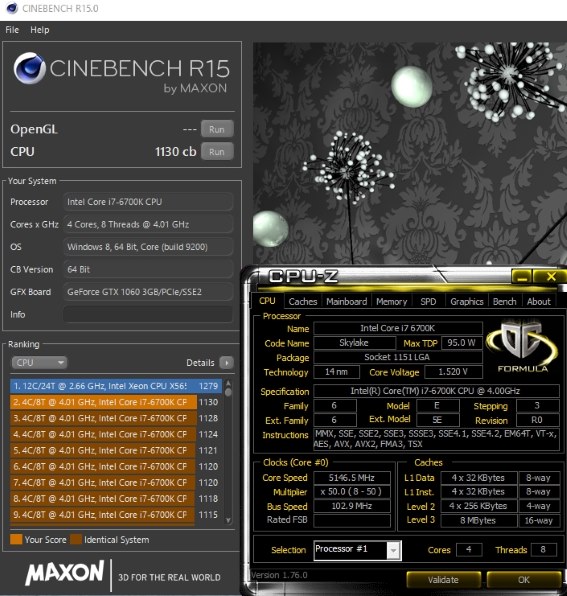Minimize the CPU-Z window

pos(522,277)
